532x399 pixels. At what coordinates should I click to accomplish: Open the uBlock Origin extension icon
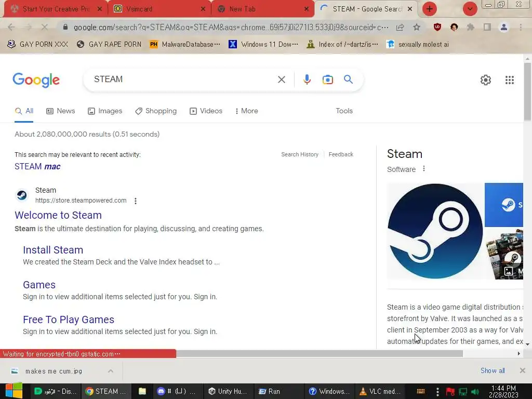tap(437, 27)
